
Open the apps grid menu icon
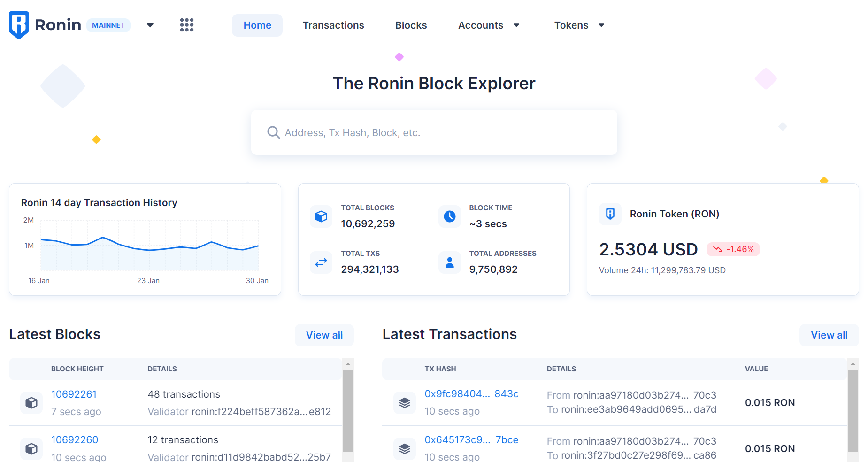(187, 25)
